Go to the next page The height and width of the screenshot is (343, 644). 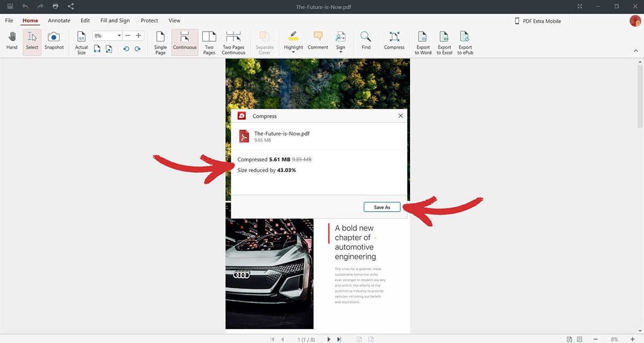[329, 339]
